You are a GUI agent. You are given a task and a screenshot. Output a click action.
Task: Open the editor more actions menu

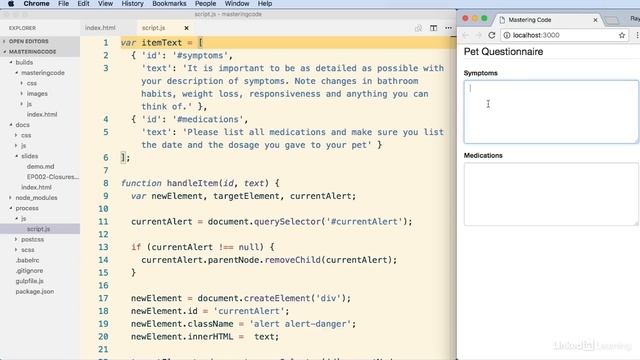click(448, 28)
